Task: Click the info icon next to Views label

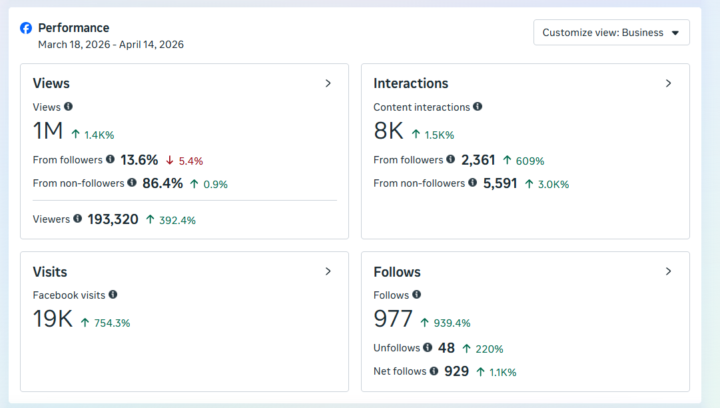Action: 68,106
